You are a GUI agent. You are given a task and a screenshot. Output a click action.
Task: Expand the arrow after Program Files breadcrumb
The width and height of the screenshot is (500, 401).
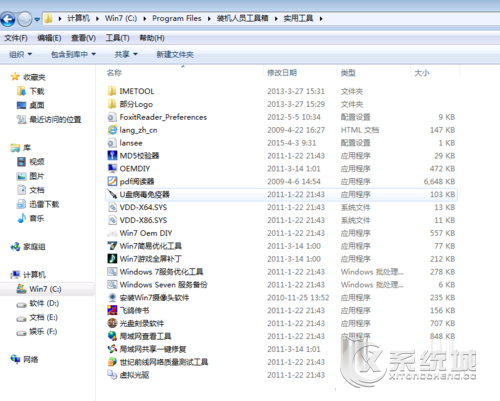(209, 19)
